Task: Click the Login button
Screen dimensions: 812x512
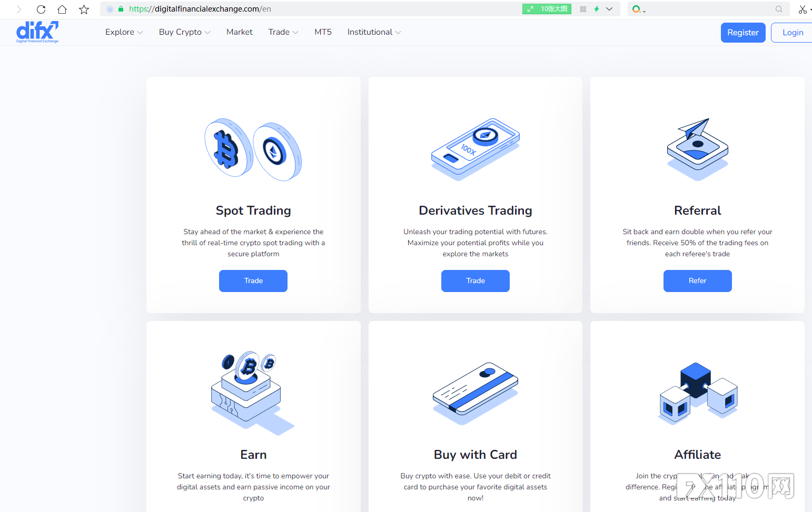Action: (791, 33)
